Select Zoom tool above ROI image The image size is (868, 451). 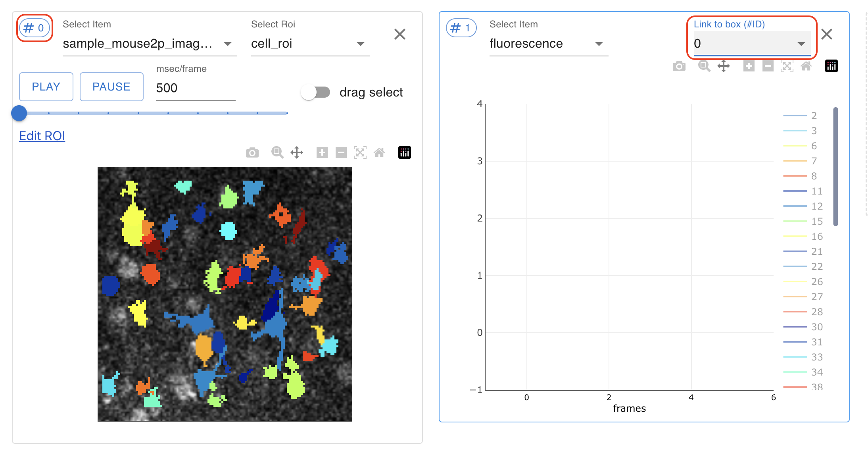click(277, 152)
